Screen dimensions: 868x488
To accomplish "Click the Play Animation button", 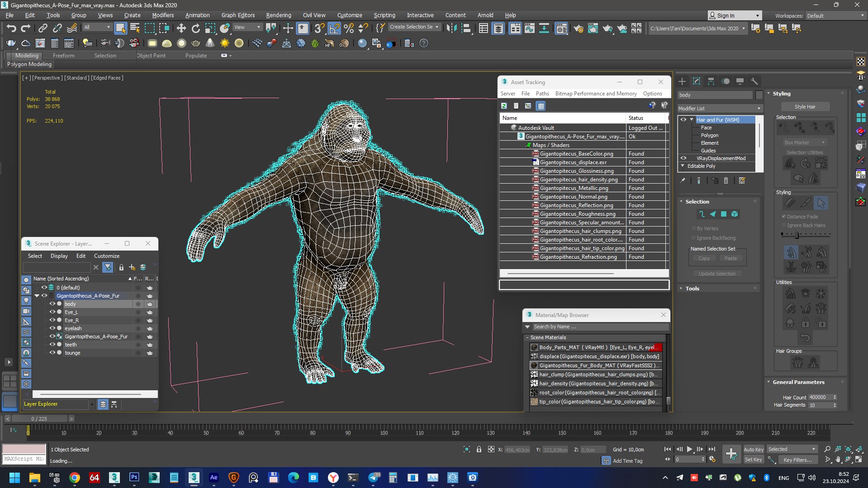I will [x=689, y=449].
